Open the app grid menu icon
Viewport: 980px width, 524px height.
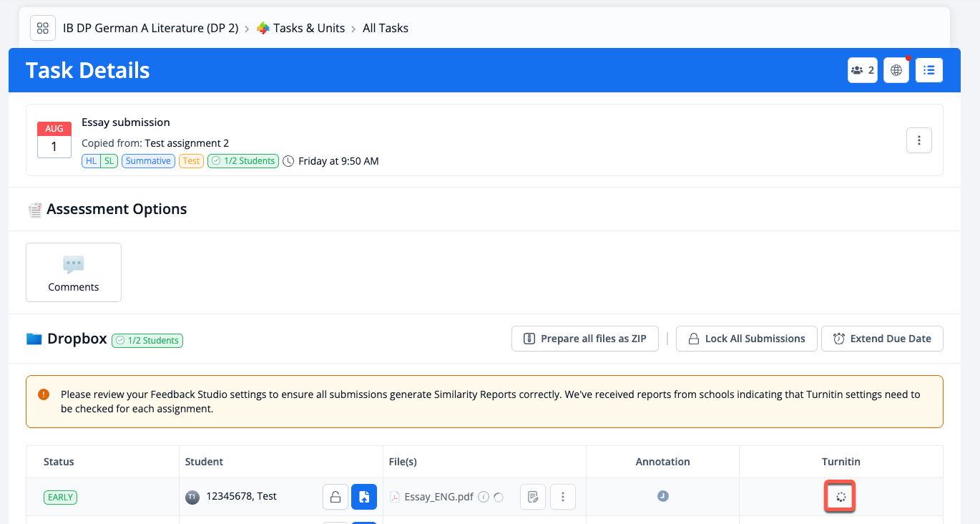coord(42,28)
